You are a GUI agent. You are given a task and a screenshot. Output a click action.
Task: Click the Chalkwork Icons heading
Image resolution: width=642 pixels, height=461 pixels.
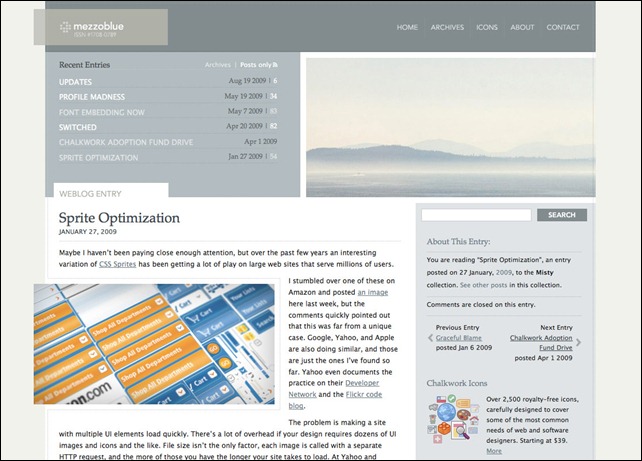pos(457,383)
